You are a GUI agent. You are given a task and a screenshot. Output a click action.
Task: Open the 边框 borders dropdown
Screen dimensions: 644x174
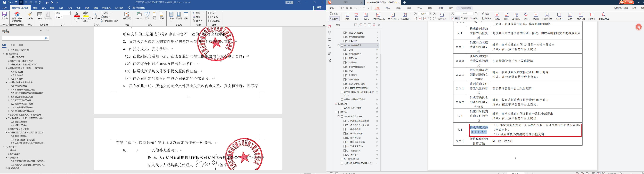click(111, 13)
